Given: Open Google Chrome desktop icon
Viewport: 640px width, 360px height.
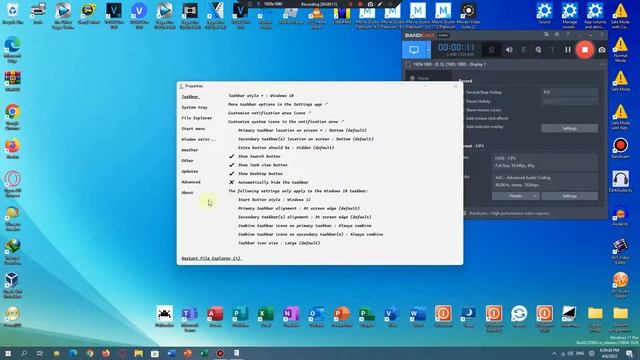Looking at the screenshot, I should [12, 116].
